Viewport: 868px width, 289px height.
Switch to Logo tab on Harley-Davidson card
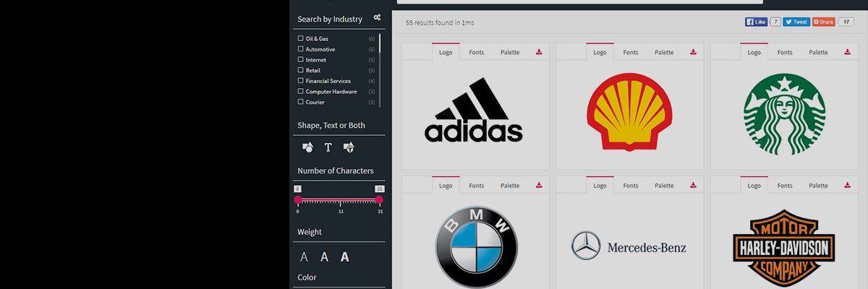click(x=754, y=185)
